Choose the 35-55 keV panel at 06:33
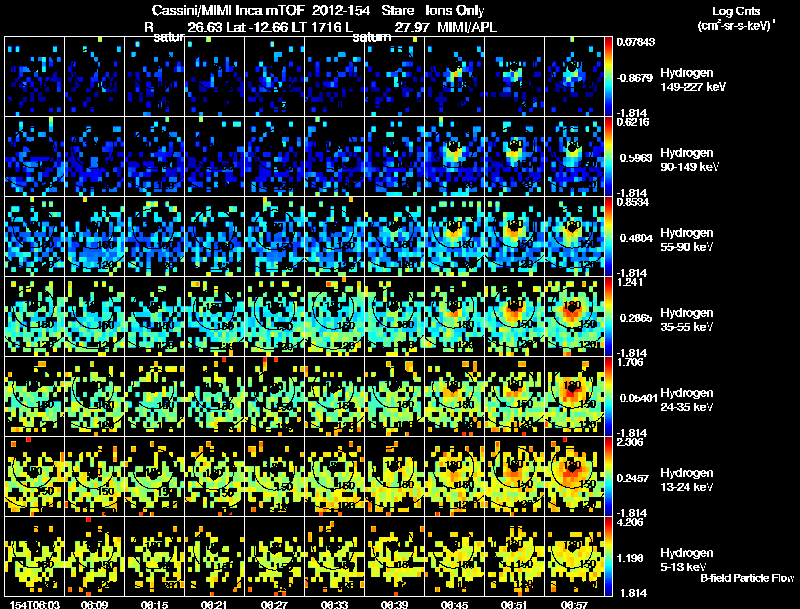800x609 pixels. (335, 317)
